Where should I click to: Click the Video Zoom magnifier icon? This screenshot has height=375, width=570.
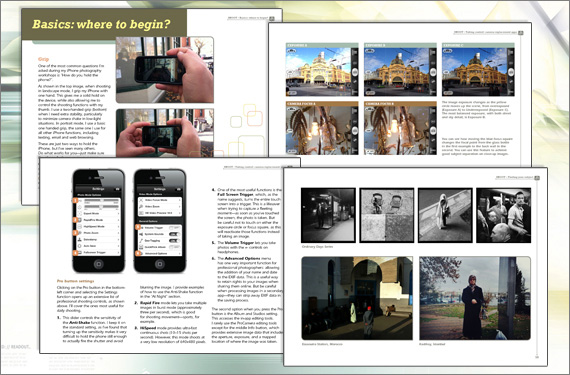(x=141, y=206)
